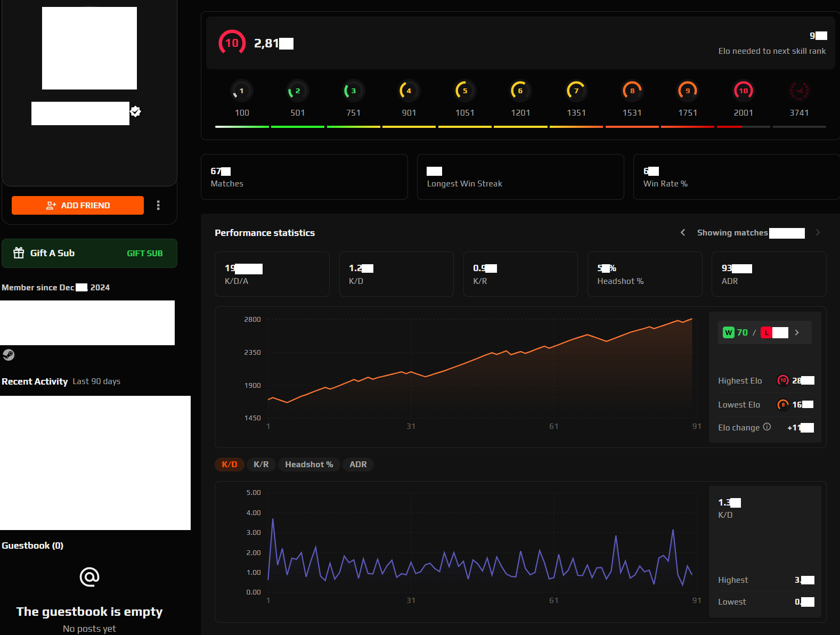
Task: Click the profile avatar image
Action: (x=89, y=48)
